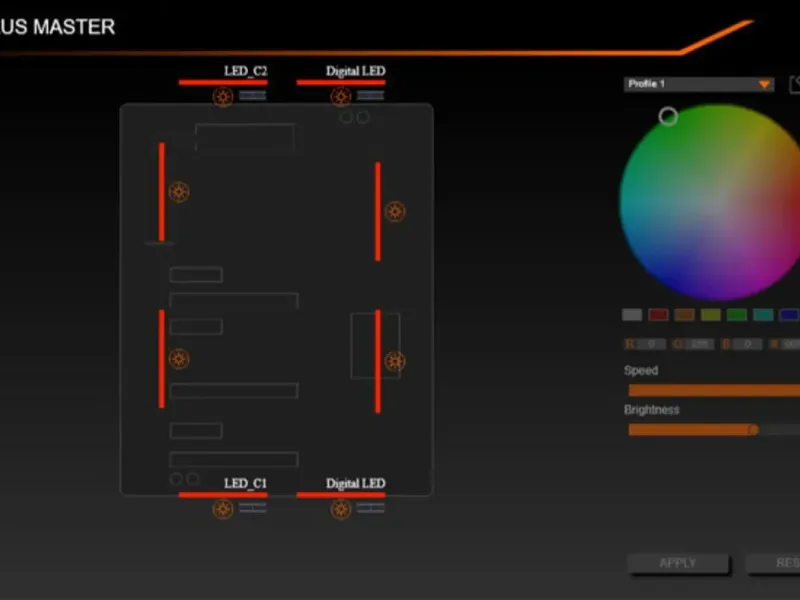The height and width of the screenshot is (600, 800).
Task: Click the B value input field
Action: pyautogui.click(x=747, y=344)
